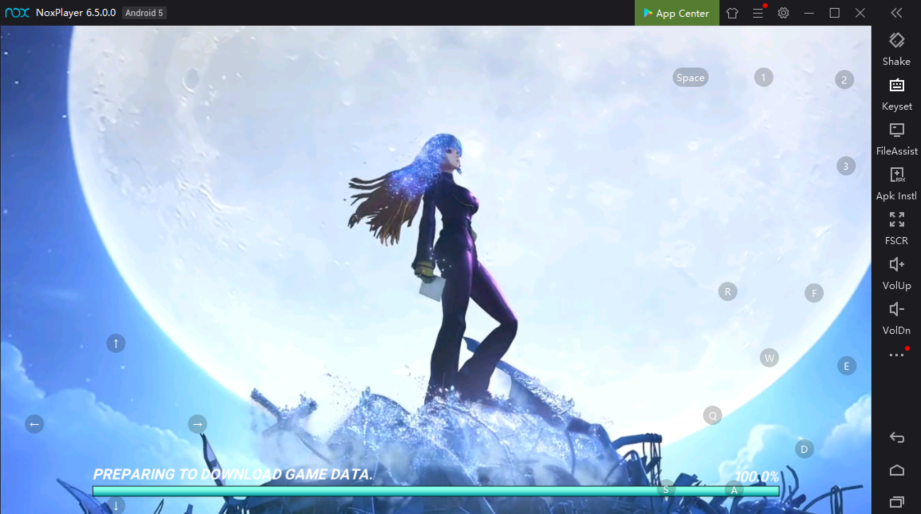Click the D key overlay
Image resolution: width=921 pixels, height=514 pixels.
(x=804, y=449)
